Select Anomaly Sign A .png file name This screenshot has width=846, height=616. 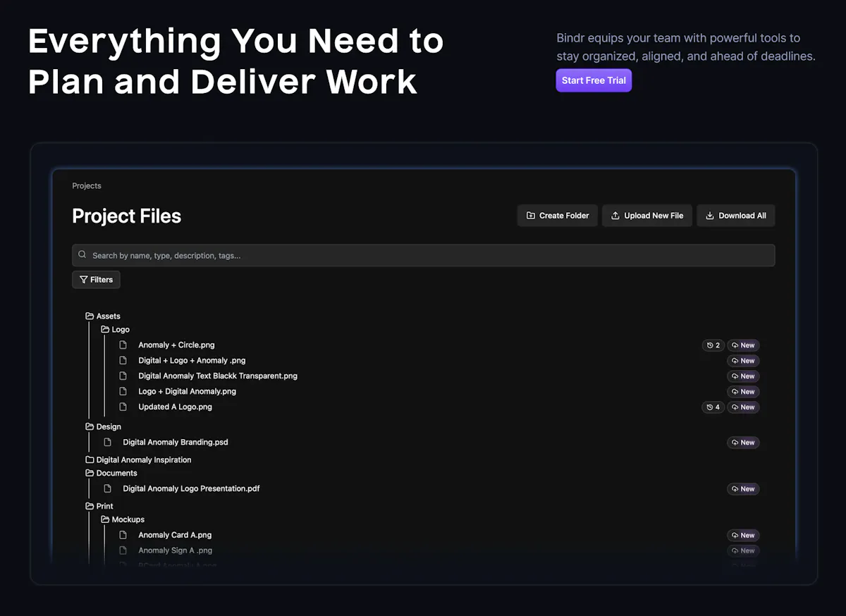[175, 551]
